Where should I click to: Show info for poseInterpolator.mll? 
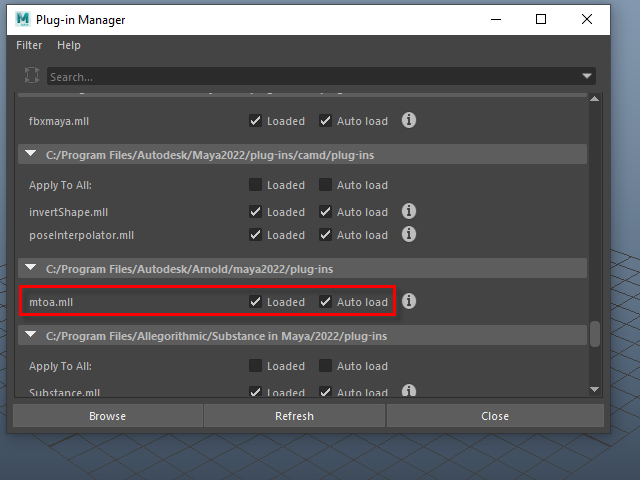409,234
